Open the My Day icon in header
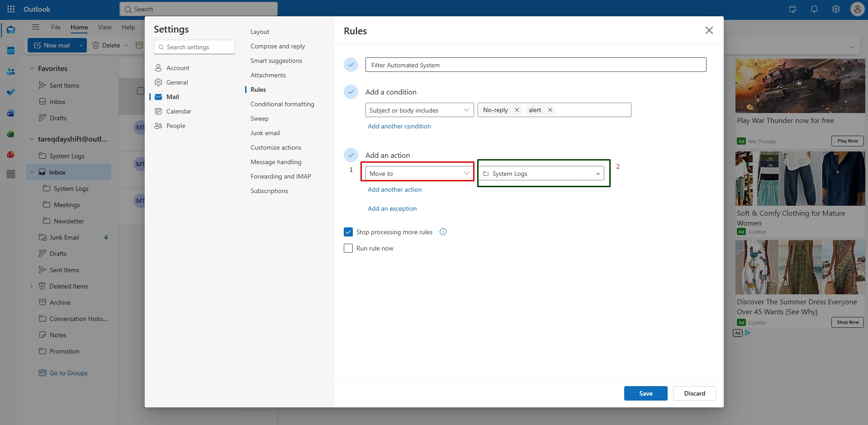The image size is (868, 425). coord(792,9)
